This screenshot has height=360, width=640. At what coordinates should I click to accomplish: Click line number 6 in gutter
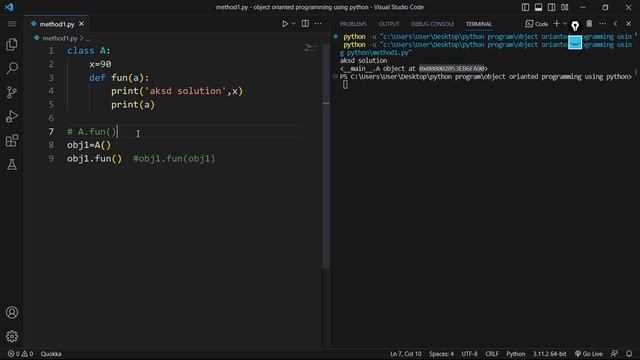point(51,118)
